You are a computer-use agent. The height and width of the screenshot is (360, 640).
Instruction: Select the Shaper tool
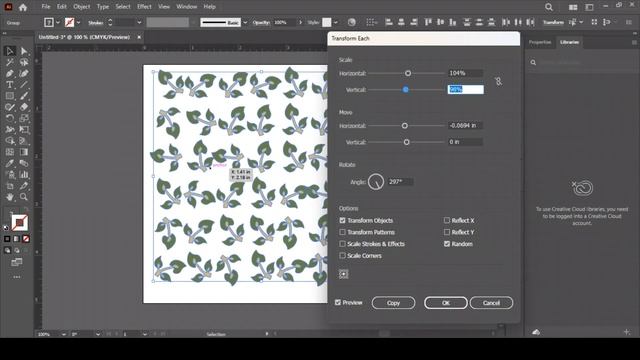[10, 107]
